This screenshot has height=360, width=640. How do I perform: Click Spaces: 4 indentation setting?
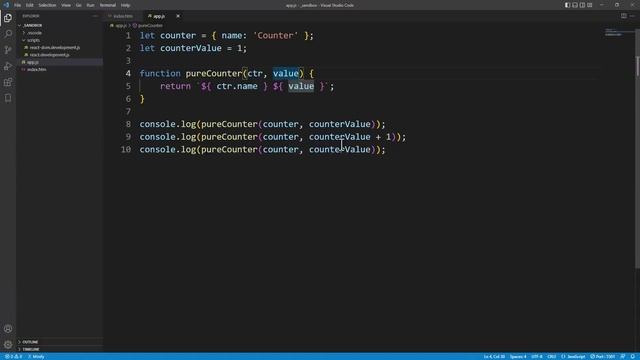coord(518,357)
